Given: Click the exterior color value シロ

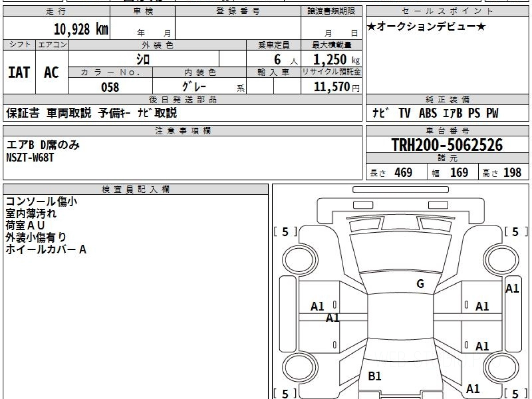Looking at the screenshot, I should coord(143,59).
